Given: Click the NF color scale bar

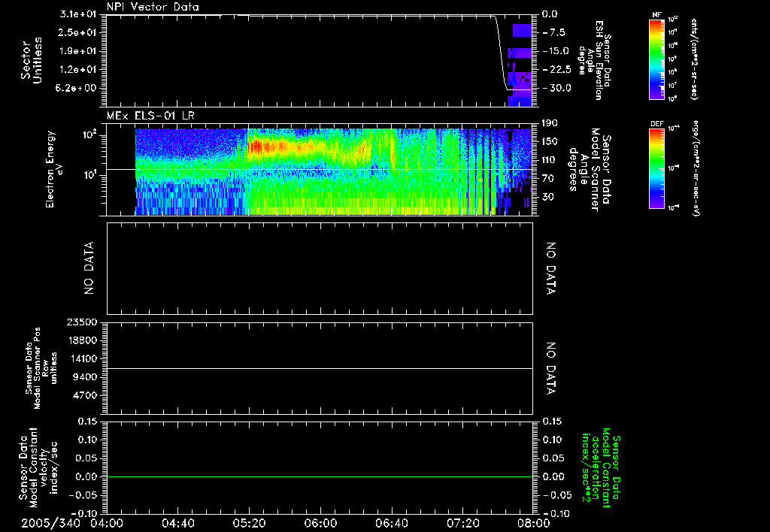Looking at the screenshot, I should pyautogui.click(x=656, y=59).
